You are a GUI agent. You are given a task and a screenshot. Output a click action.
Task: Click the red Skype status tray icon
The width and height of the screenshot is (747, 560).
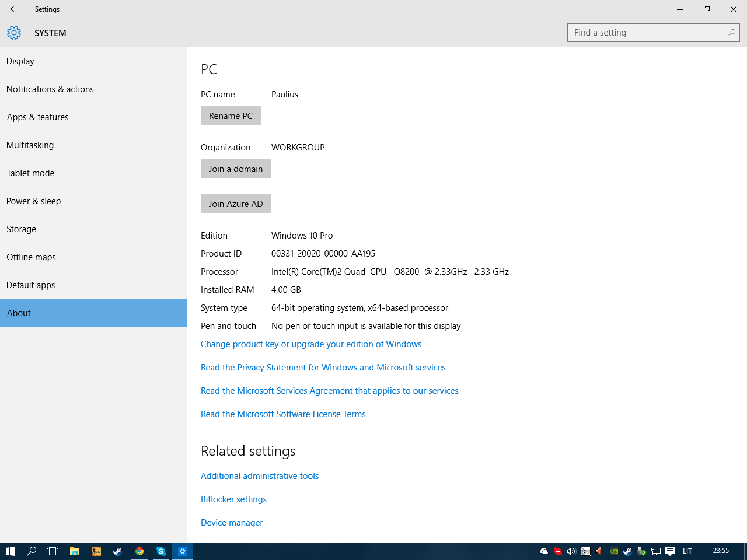point(558,551)
